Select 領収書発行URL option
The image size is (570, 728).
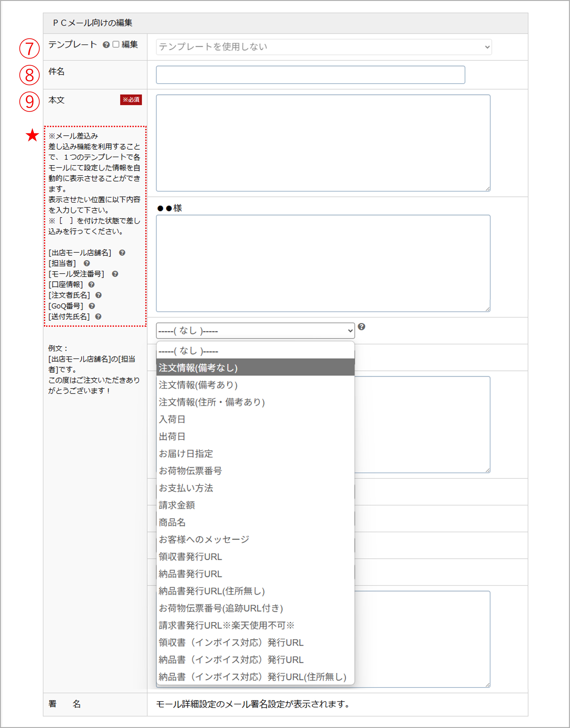tap(255, 557)
